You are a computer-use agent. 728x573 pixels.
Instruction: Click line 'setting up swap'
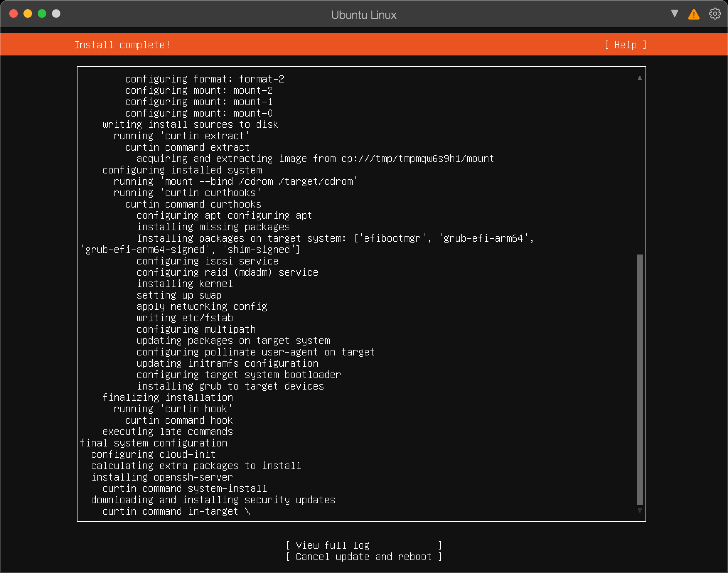pyautogui.click(x=179, y=295)
